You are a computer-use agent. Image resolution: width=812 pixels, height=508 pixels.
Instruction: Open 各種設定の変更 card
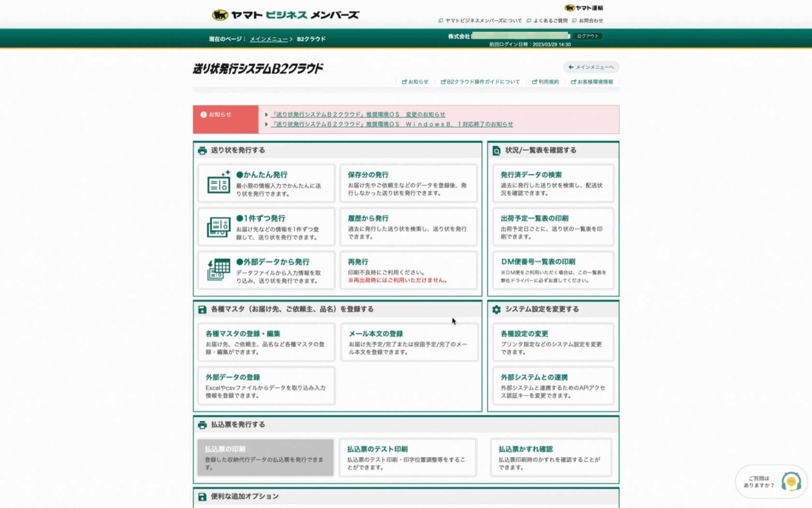pos(553,342)
